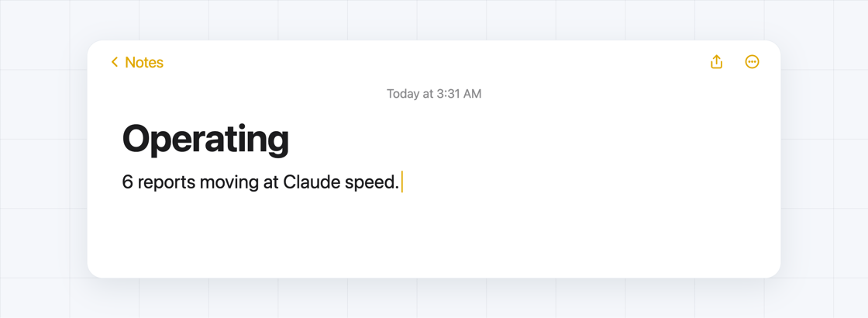Tap the back chevron arrow

[x=115, y=62]
